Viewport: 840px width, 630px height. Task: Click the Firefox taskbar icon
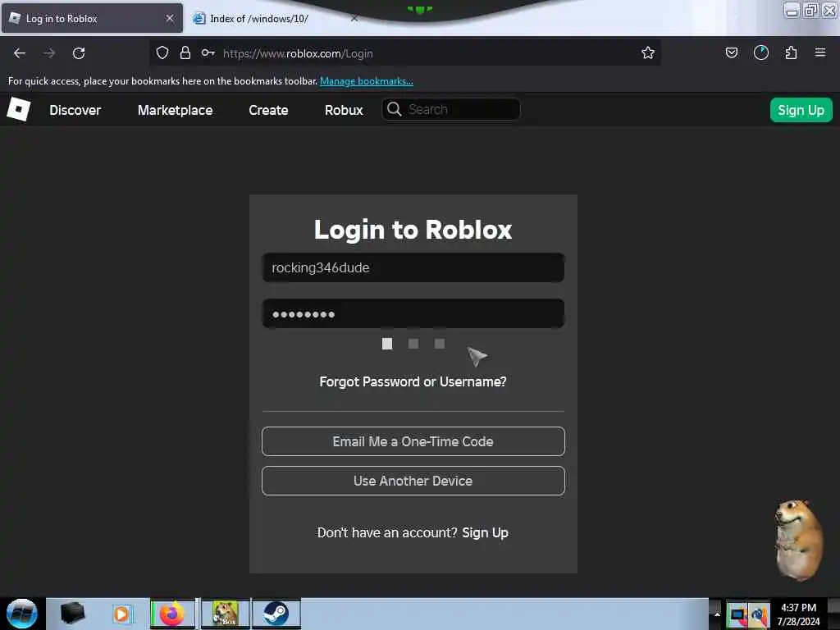pos(172,614)
